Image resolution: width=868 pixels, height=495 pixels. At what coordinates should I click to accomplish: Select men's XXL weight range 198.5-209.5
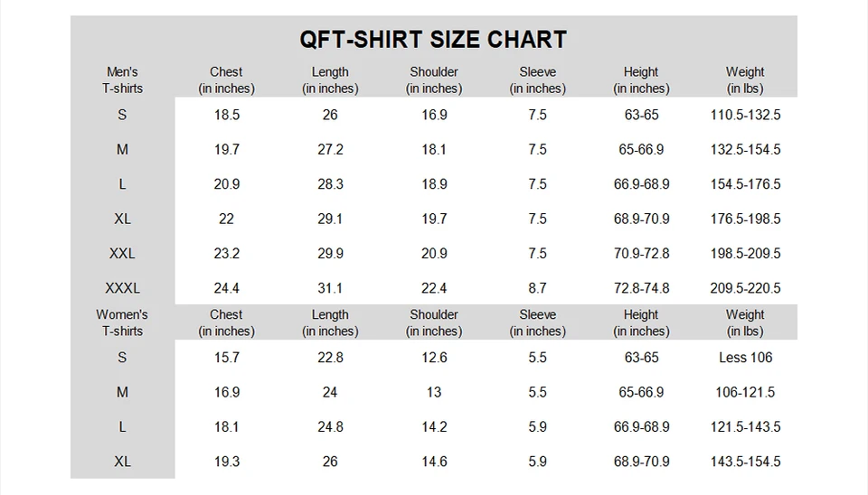click(x=746, y=253)
